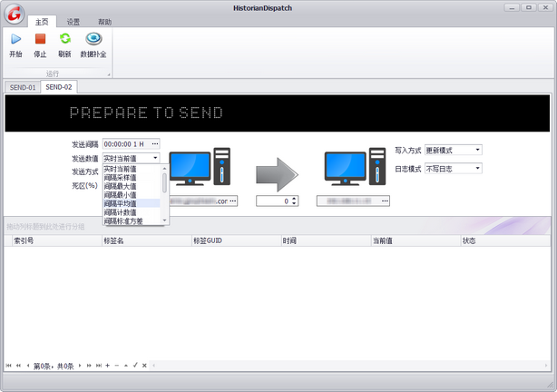This screenshot has height=392, width=557.
Task: Open the application logo menu button
Action: coord(15,14)
